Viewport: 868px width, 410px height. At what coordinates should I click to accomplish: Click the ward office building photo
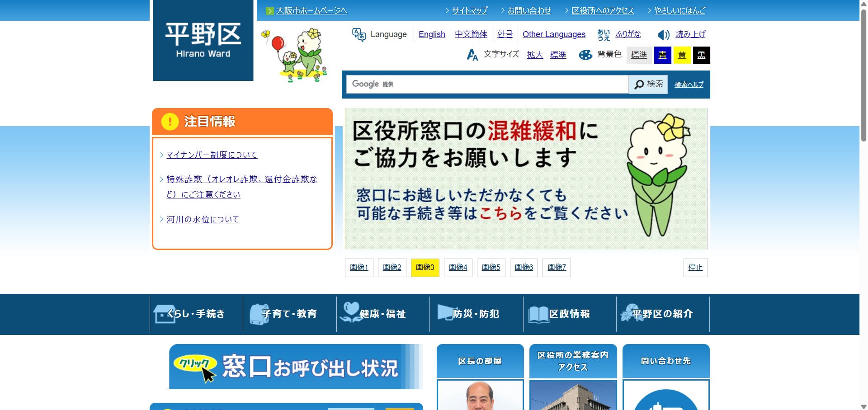pos(573,396)
